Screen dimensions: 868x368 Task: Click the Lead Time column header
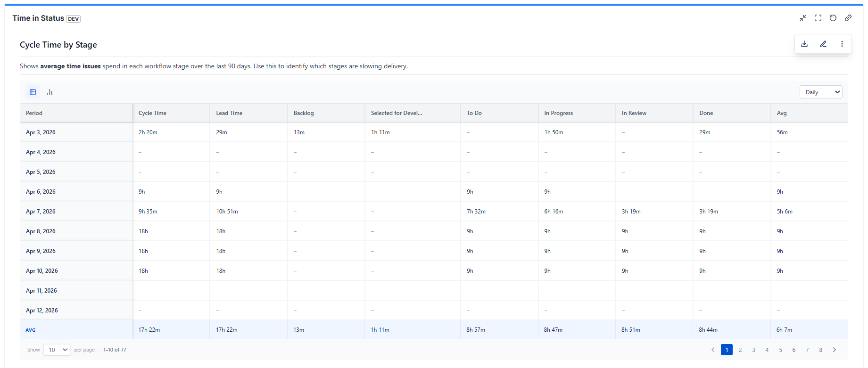click(248, 113)
